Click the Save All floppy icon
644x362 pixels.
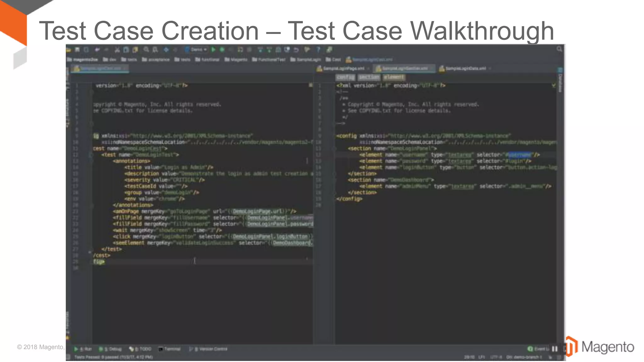tap(77, 50)
